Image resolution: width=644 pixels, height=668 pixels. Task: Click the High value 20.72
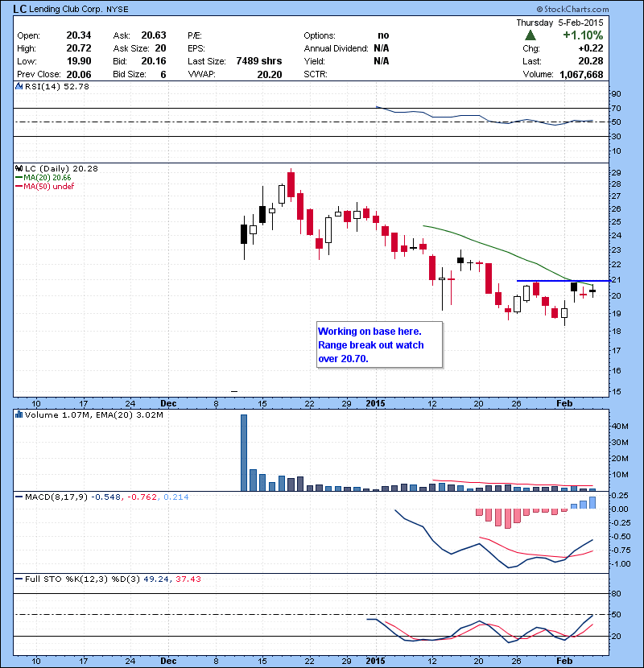tap(79, 48)
